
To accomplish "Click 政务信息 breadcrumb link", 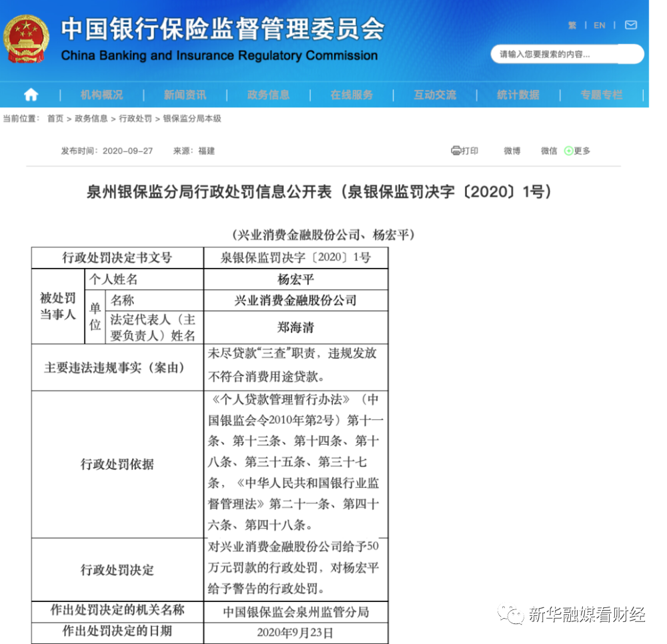I will point(91,119).
